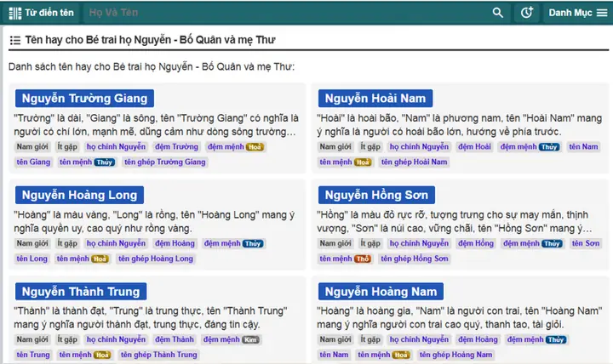Click the tên mệnh Thổ tag
This screenshot has width=613, height=364.
345,259
